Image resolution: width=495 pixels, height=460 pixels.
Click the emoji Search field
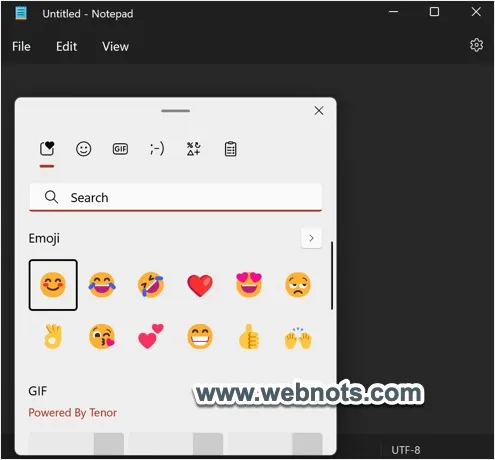click(176, 197)
